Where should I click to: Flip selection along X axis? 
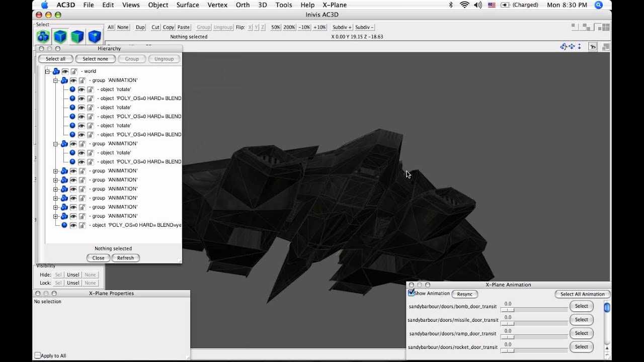click(250, 27)
